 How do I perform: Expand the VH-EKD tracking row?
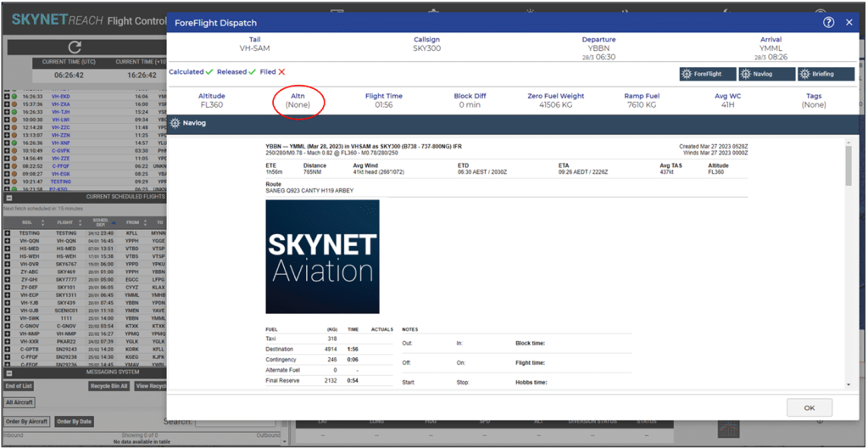tap(7, 96)
